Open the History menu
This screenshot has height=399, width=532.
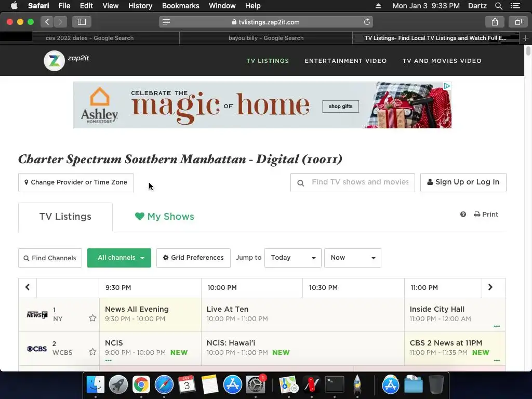140,6
